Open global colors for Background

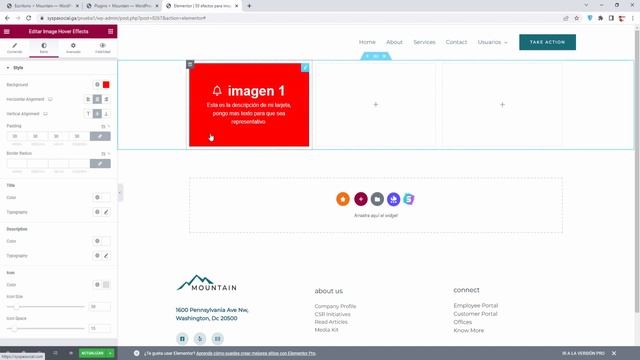pyautogui.click(x=97, y=84)
